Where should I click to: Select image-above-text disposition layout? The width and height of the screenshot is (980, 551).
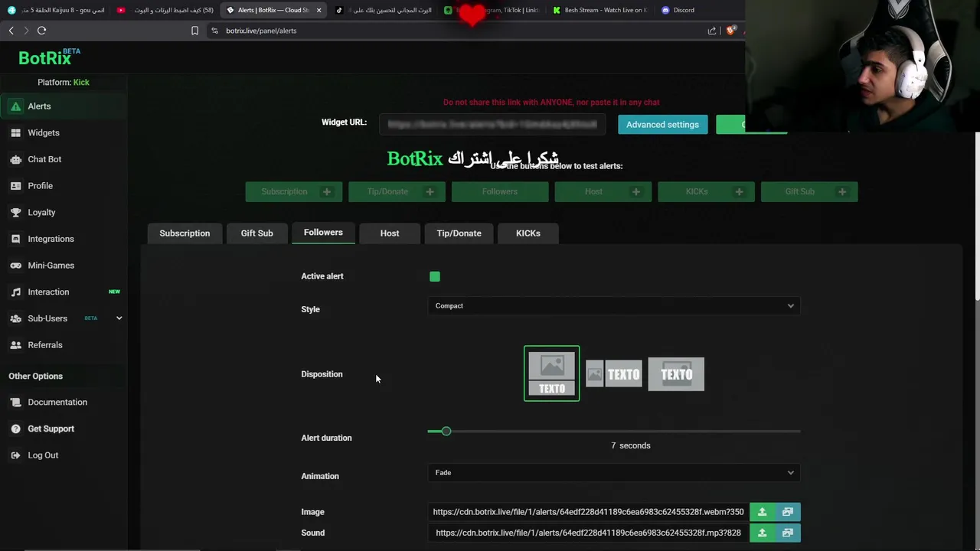[x=551, y=373]
